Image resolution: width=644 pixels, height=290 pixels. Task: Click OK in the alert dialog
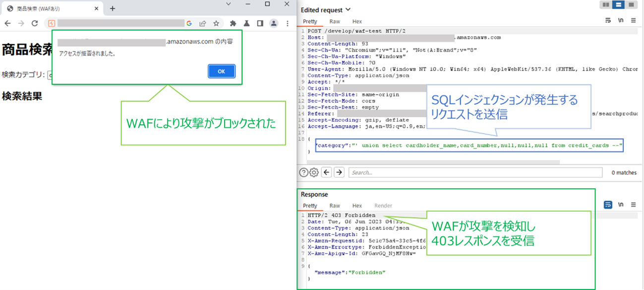[221, 72]
